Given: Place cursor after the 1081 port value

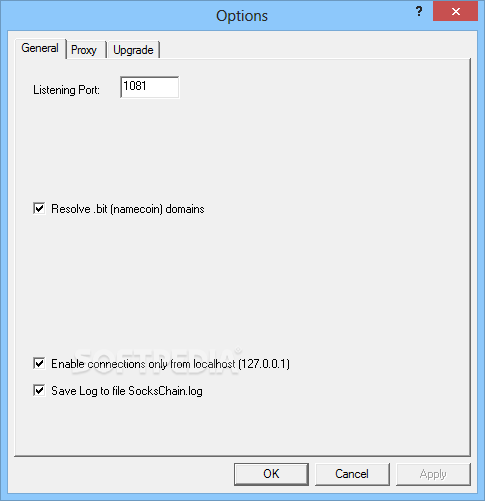Looking at the screenshot, I should tap(148, 86).
